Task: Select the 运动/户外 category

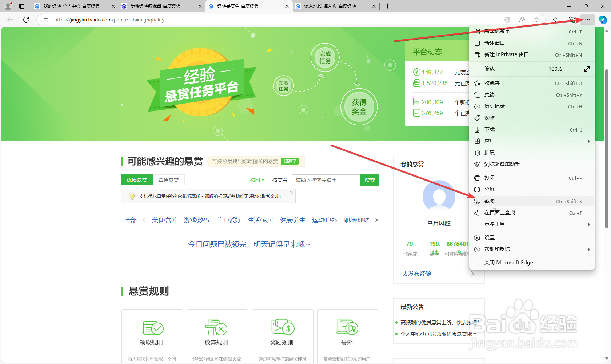Action: pos(324,220)
